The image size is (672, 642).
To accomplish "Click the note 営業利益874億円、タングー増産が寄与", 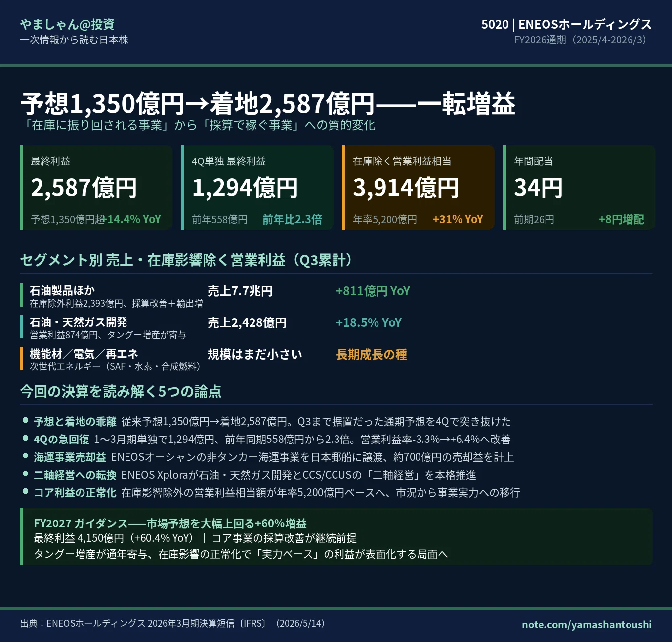I will (108, 335).
